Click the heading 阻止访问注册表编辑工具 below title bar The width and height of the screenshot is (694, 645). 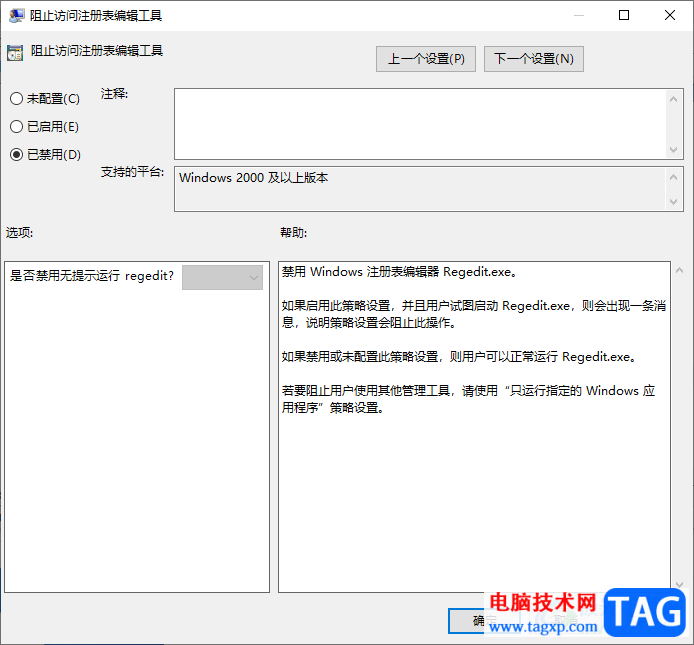click(x=97, y=51)
